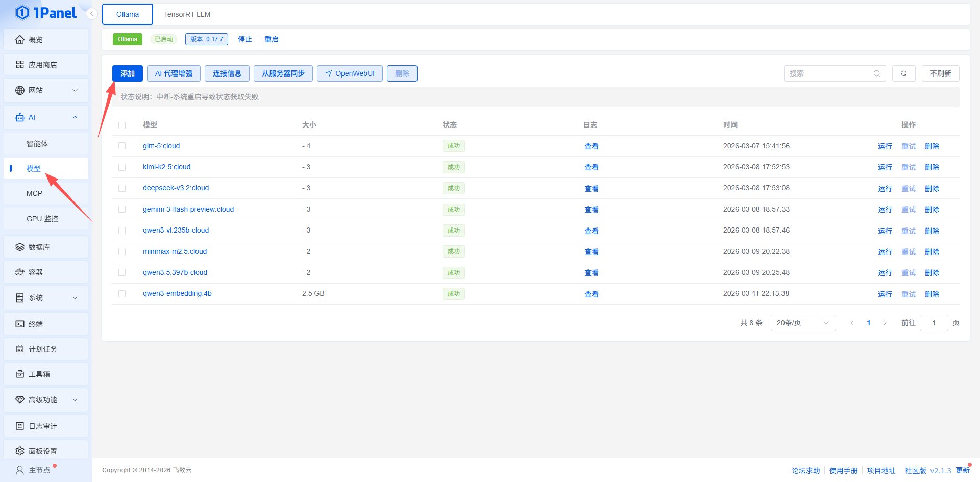This screenshot has width=980, height=482.
Task: Run 运行 the deepseek-v3.2:cloud model
Action: (885, 189)
